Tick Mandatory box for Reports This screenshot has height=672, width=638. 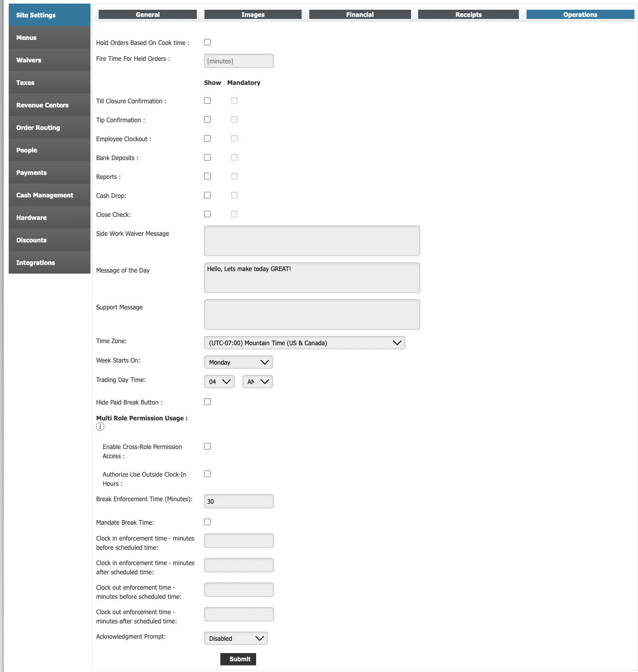(234, 176)
